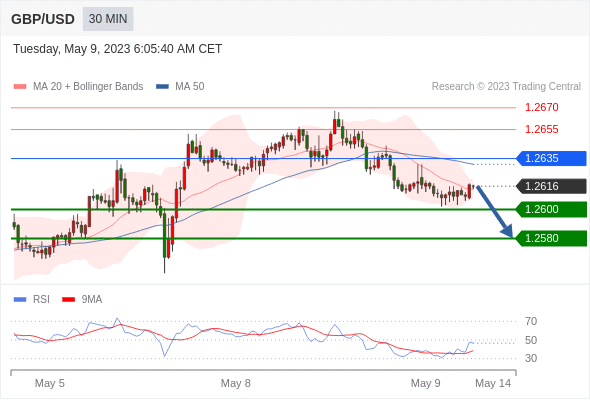Click the 1.2655 resistance label
Screen dimensions: 590x400
[x=542, y=129]
